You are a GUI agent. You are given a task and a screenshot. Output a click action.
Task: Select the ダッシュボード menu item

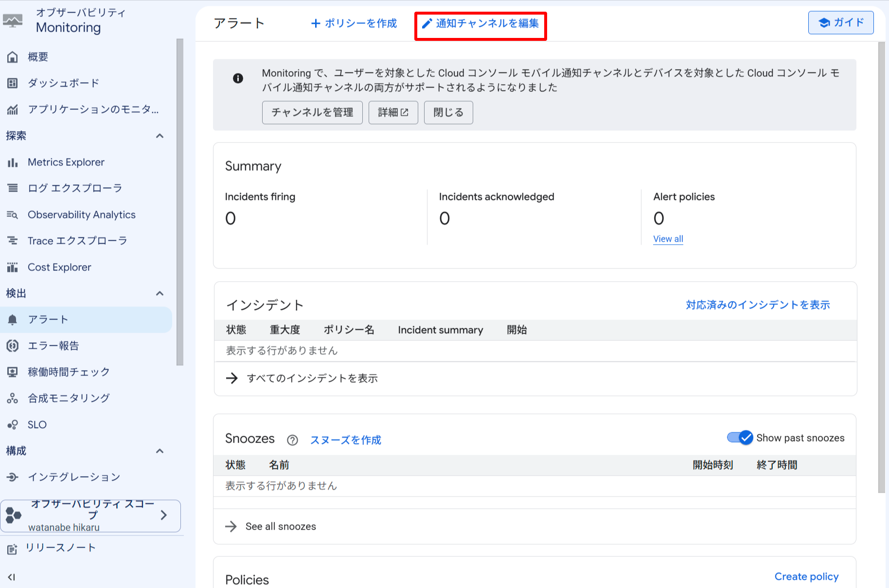coord(86,83)
